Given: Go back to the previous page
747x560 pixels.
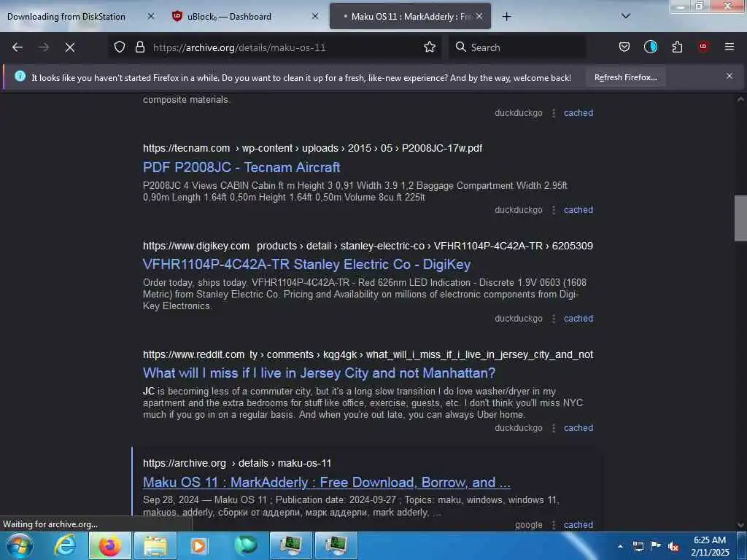Looking at the screenshot, I should pyautogui.click(x=18, y=47).
